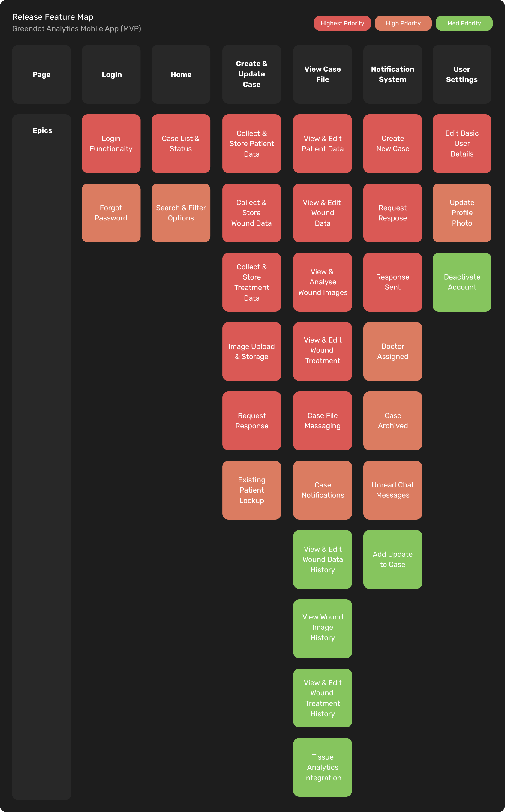The width and height of the screenshot is (505, 812).
Task: Select the Unread Chat Messages card
Action: pos(392,490)
